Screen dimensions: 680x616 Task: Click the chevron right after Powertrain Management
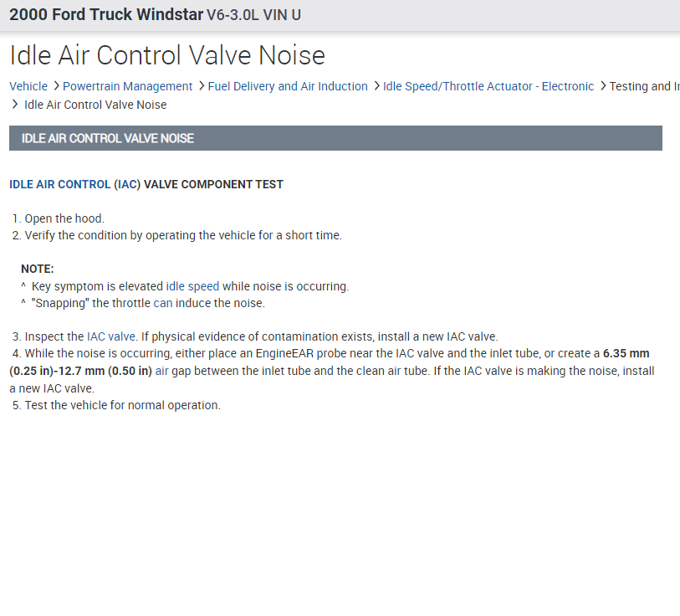click(x=201, y=86)
